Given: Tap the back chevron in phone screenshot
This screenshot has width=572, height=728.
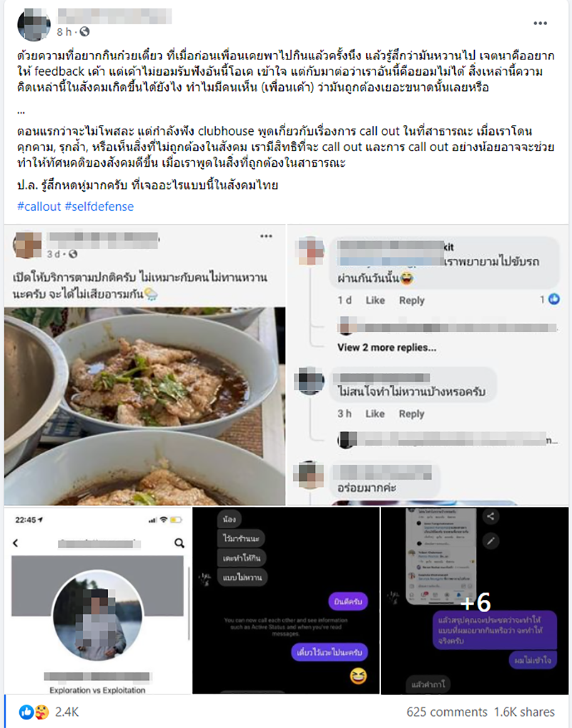Looking at the screenshot, I should point(15,543).
